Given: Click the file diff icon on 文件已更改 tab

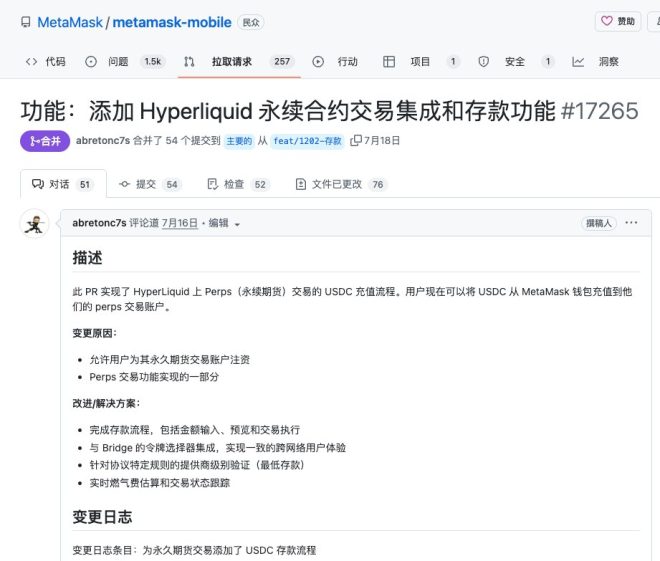Looking at the screenshot, I should coord(301,184).
